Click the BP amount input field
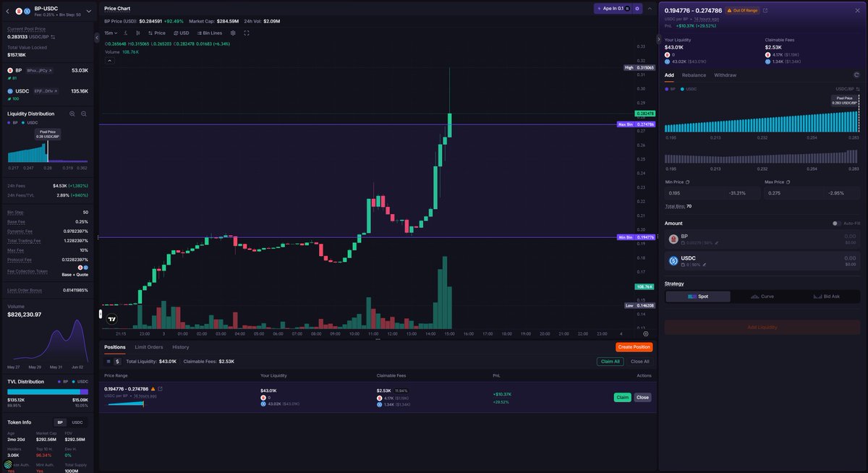This screenshot has height=473, width=868. (x=762, y=239)
